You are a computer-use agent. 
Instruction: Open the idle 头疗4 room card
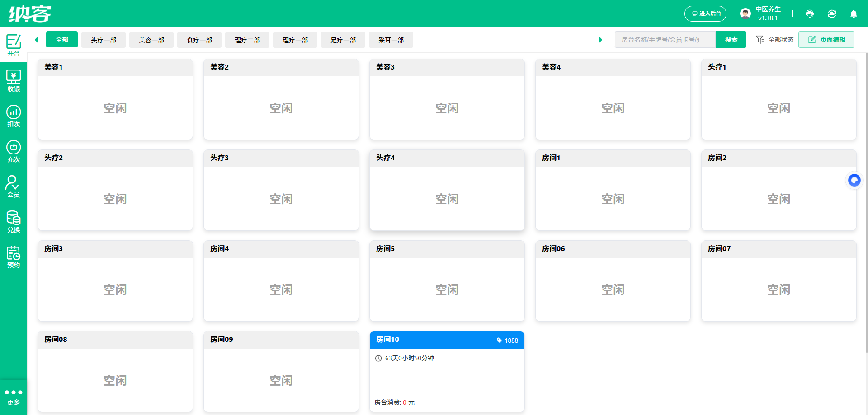coord(447,190)
